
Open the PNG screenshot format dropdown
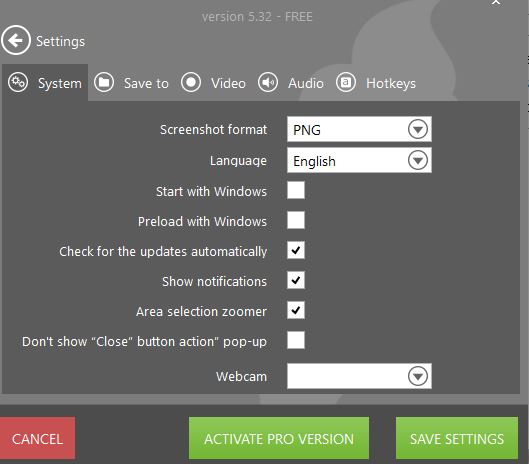(x=359, y=129)
